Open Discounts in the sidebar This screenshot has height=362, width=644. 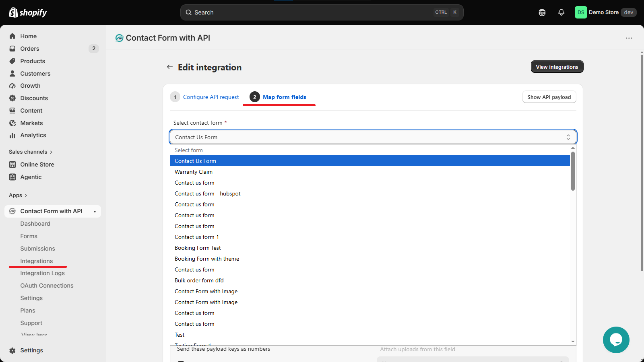click(x=34, y=98)
